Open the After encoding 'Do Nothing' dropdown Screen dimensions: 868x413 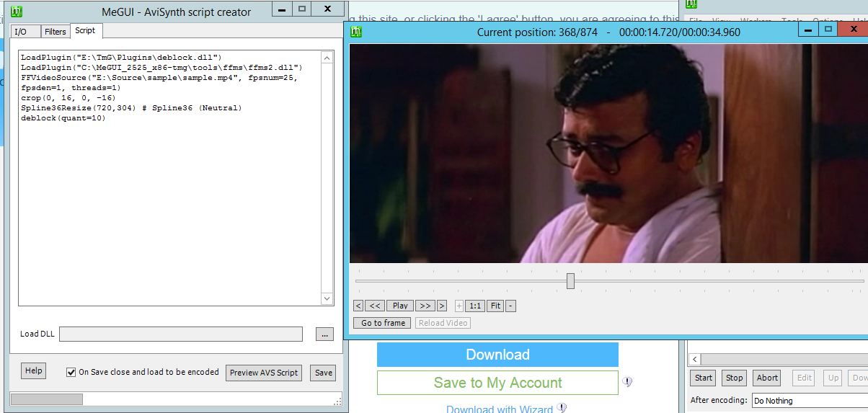[810, 400]
